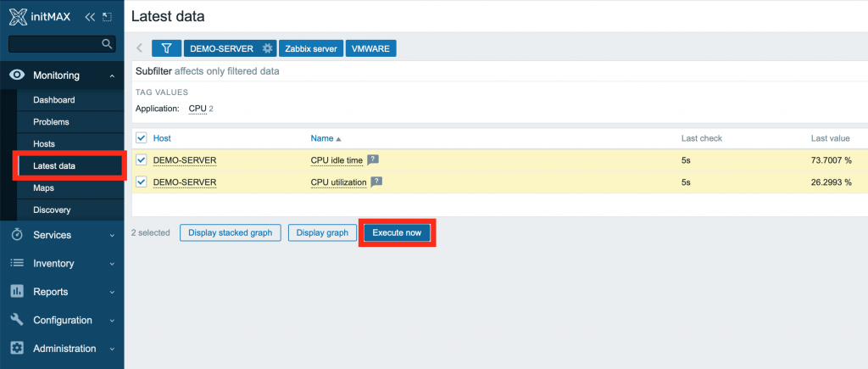Click the Display stacked graph button
Image resolution: width=868 pixels, height=369 pixels.
click(x=230, y=232)
